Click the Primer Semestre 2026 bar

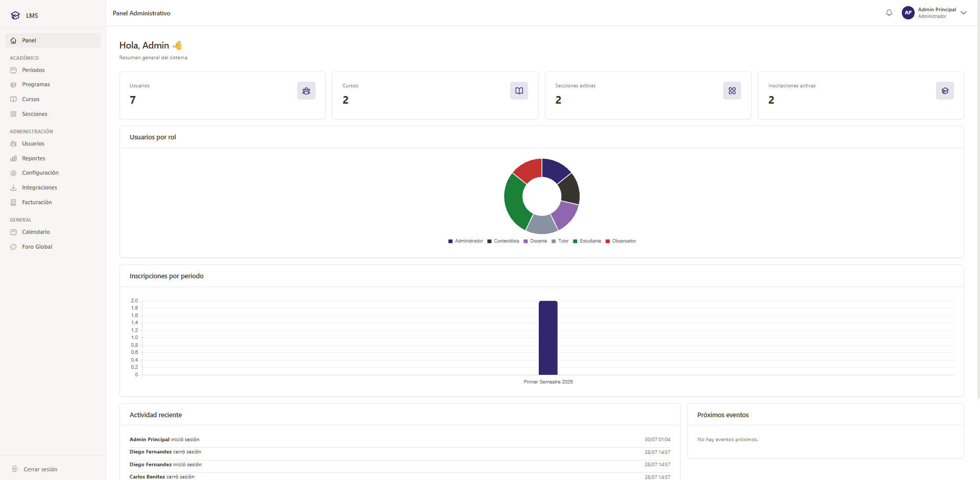(x=548, y=338)
